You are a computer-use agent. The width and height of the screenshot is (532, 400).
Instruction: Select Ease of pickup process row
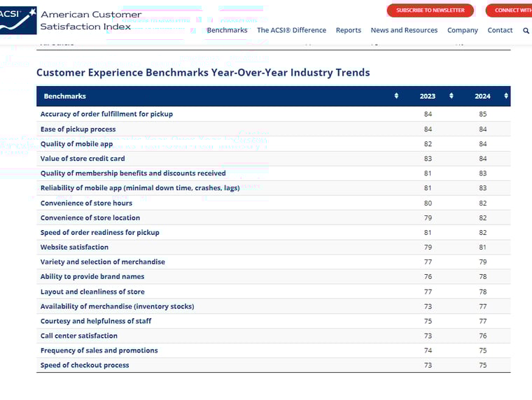[x=274, y=129]
